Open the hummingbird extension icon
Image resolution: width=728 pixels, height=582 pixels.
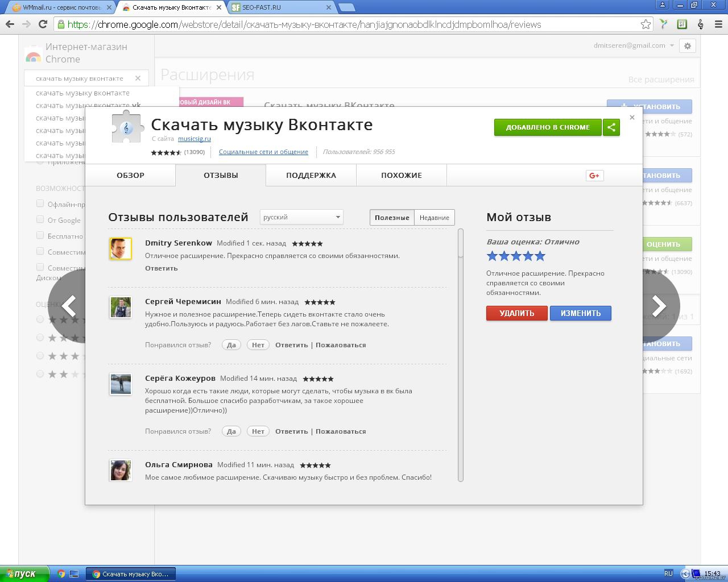663,24
